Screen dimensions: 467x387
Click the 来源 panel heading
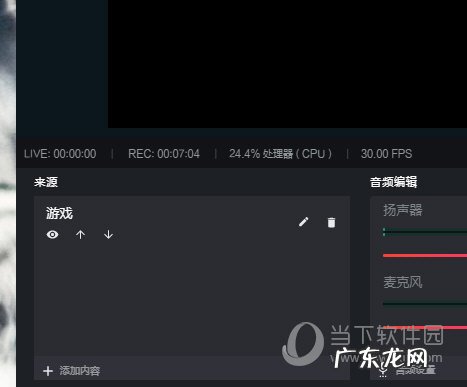tap(46, 182)
